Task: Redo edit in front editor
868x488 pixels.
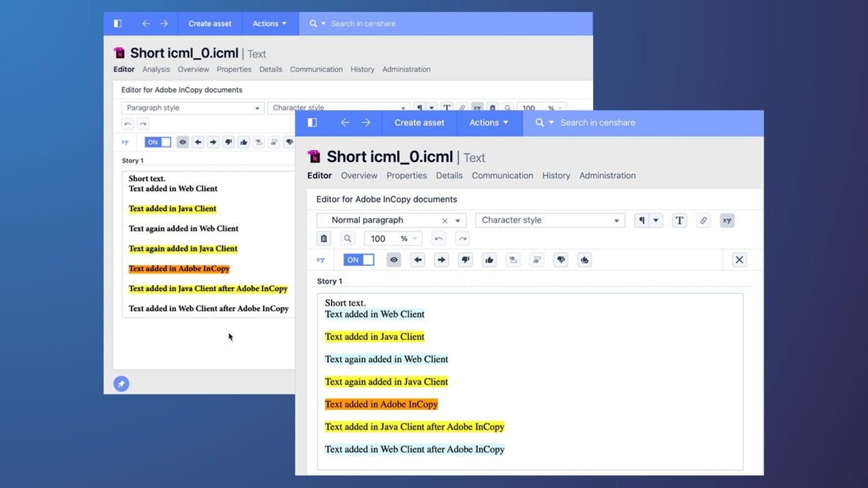Action: pyautogui.click(x=463, y=238)
